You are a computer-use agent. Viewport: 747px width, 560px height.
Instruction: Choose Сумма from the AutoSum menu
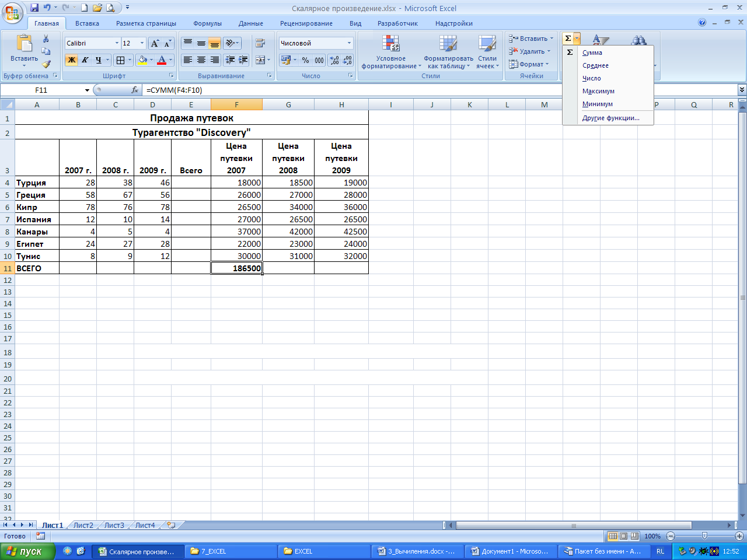click(x=608, y=52)
